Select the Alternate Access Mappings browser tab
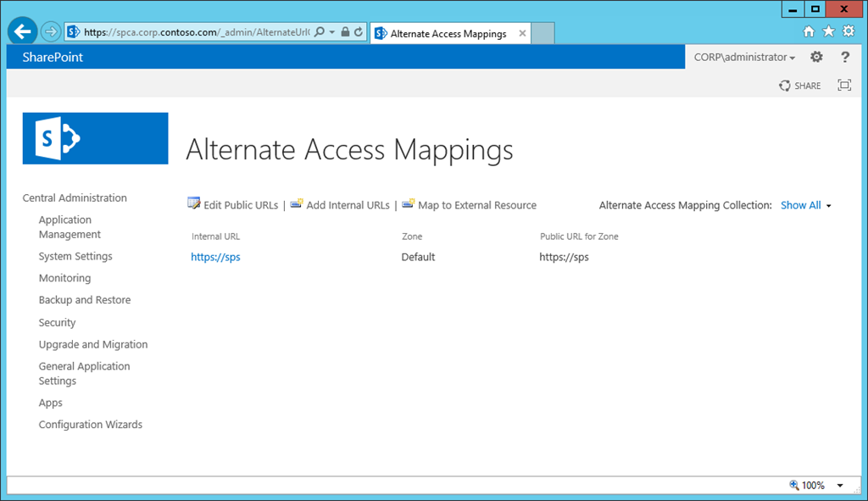The width and height of the screenshot is (868, 501). [x=451, y=33]
